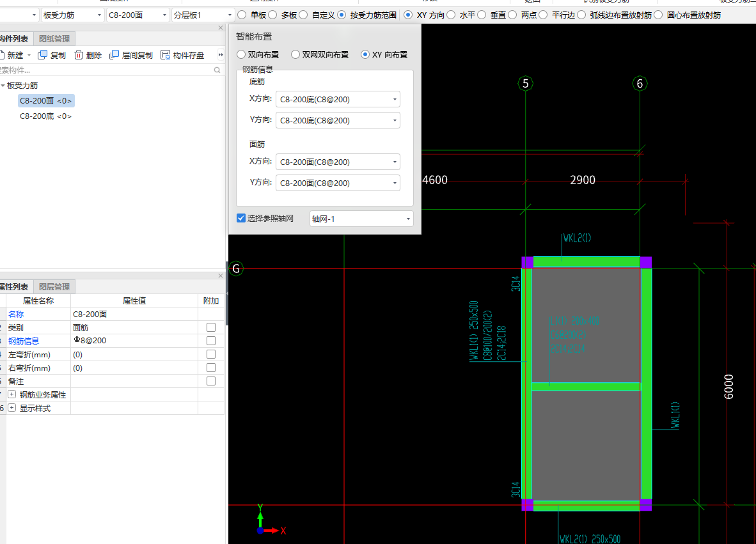Toggle 附加 checkbox for 类别 row
Image resolution: width=756 pixels, height=544 pixels.
[210, 327]
